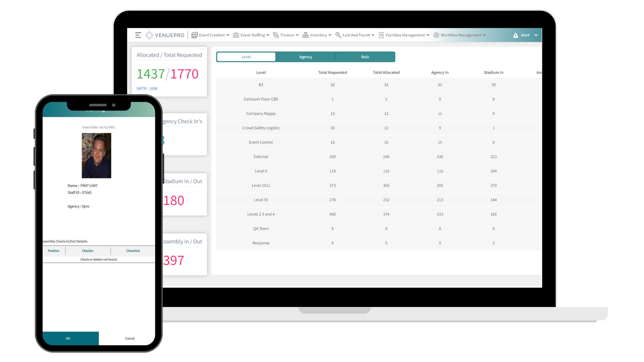Open the Alert dropdown chevron
Viewport: 644px width, 362px height.
[x=536, y=35]
